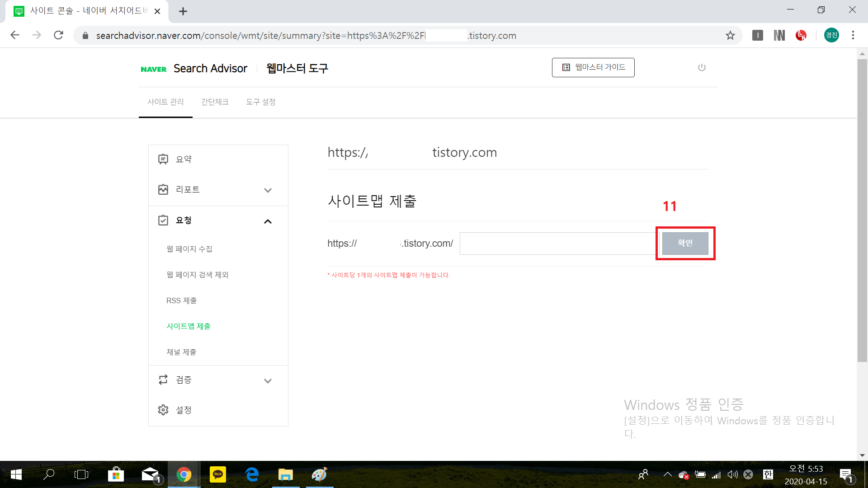Click the Naver extension icon in toolbar

(x=779, y=35)
